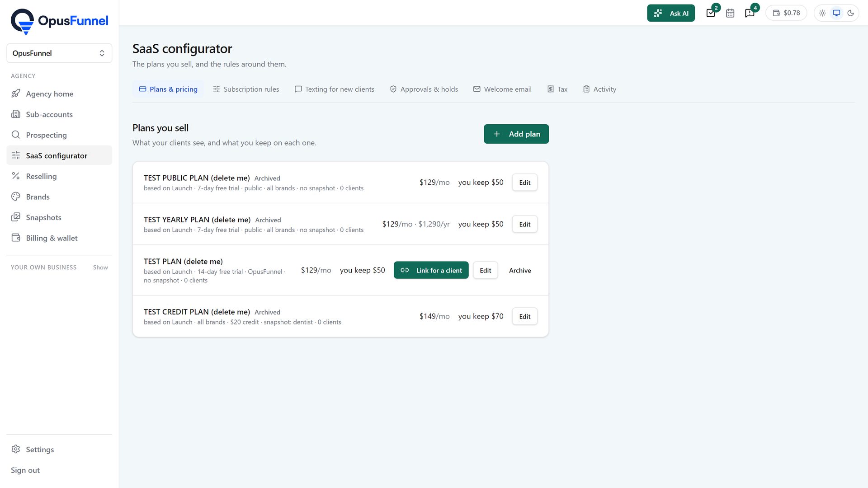Image resolution: width=868 pixels, height=488 pixels.
Task: Edit the TEST PUBLIC PLAN
Action: click(525, 183)
